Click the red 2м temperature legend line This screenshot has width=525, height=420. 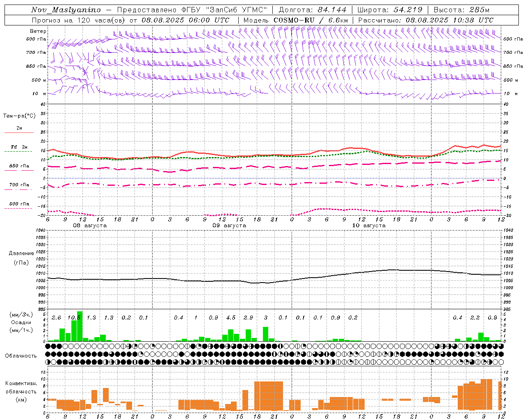[x=19, y=132]
